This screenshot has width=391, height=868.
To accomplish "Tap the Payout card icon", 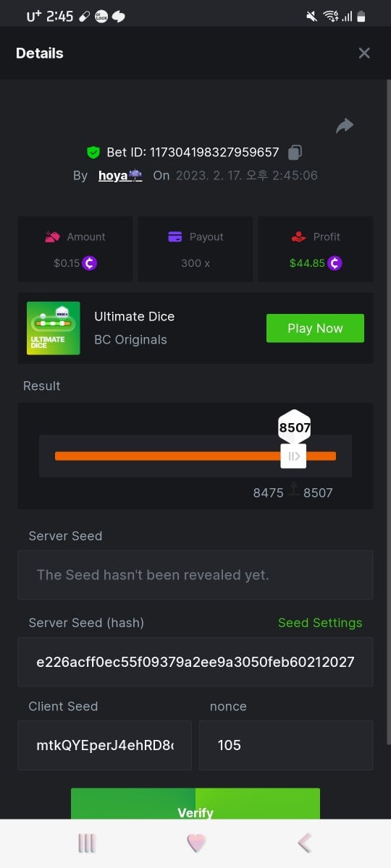I will pyautogui.click(x=175, y=237).
